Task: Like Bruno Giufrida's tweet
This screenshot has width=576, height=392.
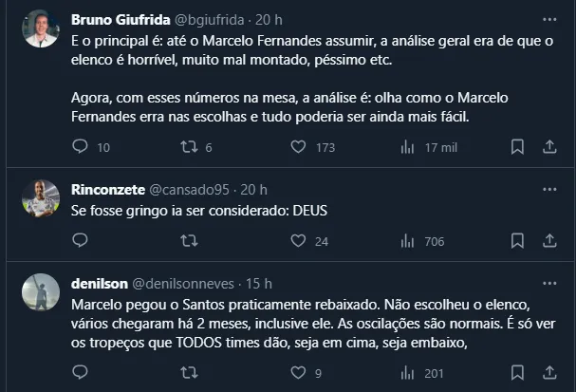Action: point(298,147)
